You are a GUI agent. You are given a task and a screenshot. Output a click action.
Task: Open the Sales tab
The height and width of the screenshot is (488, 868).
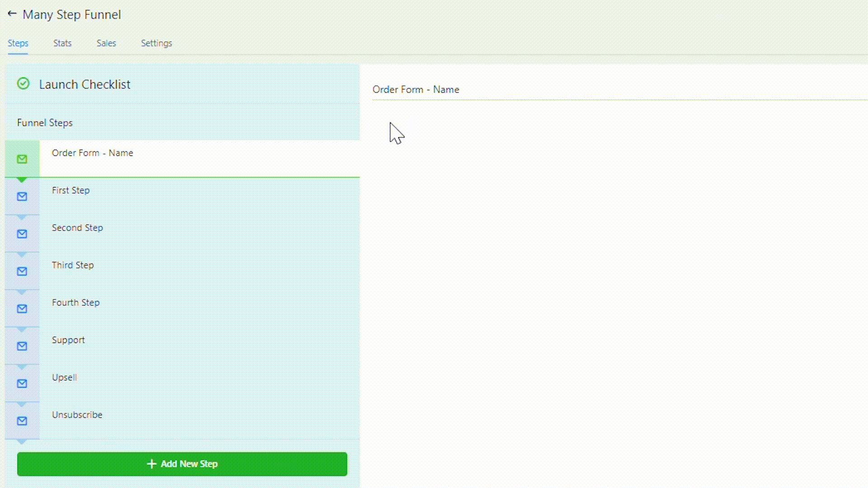coord(106,43)
